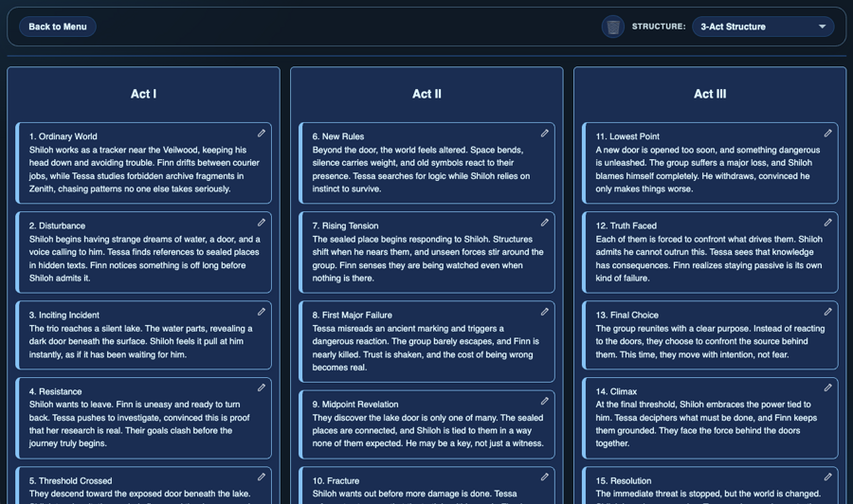Click the trash can delete icon
This screenshot has width=853, height=504.
(x=612, y=27)
